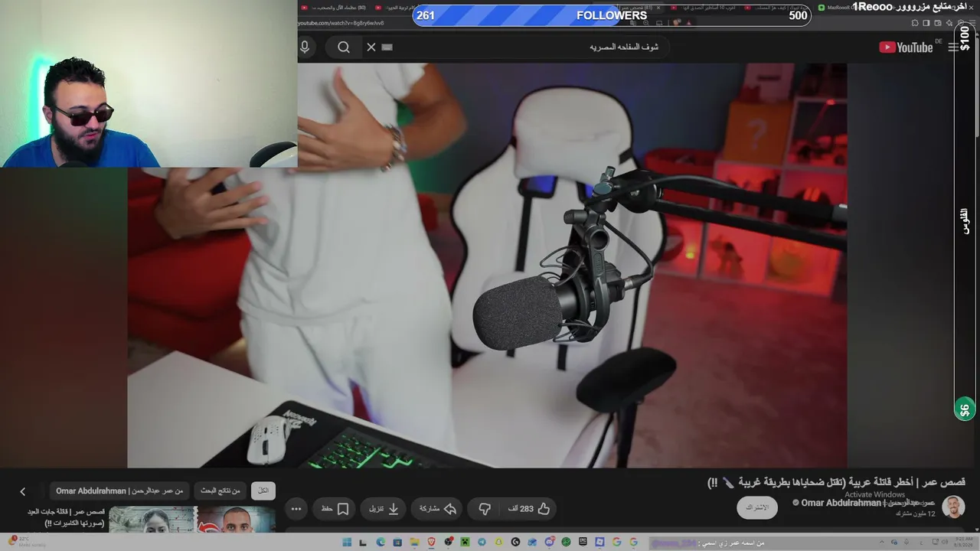Save the video with the حفظ button
The image size is (980, 551).
[x=335, y=508]
